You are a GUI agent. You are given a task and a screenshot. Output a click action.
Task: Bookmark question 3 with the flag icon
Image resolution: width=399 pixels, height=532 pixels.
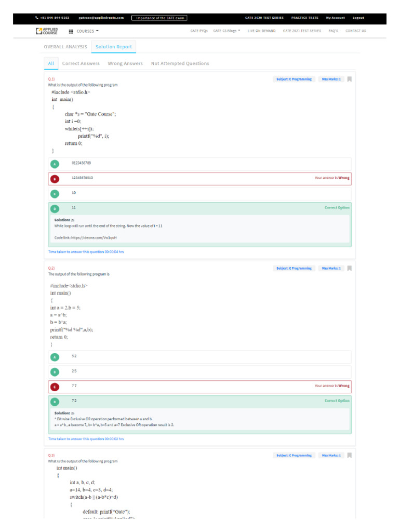click(350, 455)
